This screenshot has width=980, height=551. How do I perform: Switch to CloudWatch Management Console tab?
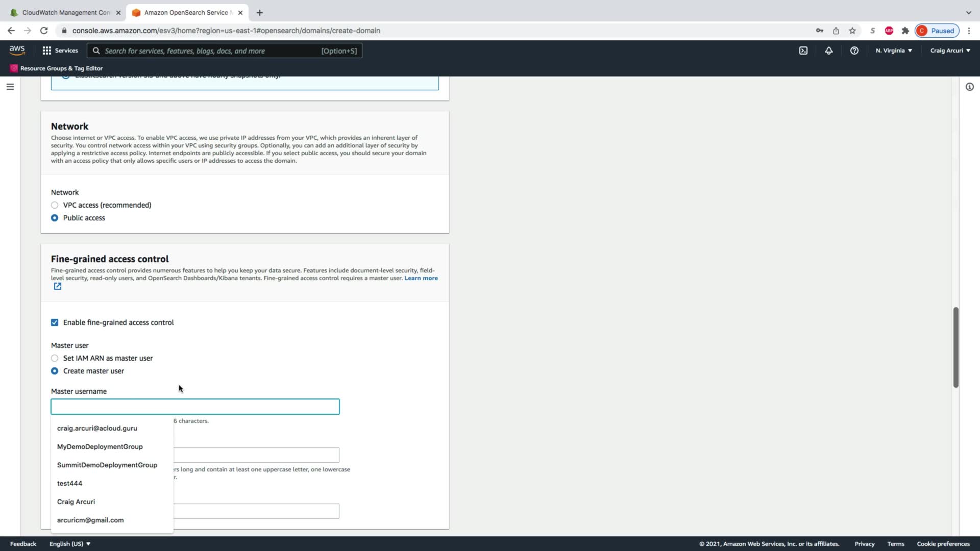pyautogui.click(x=65, y=12)
